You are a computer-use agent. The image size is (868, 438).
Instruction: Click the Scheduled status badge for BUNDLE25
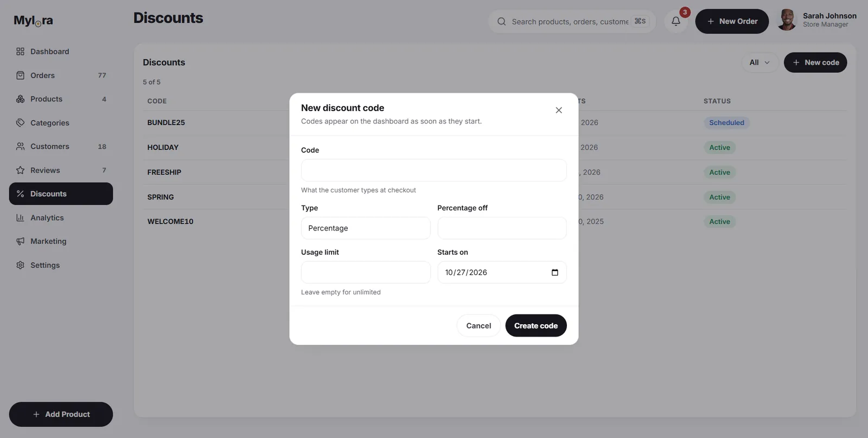pyautogui.click(x=726, y=123)
